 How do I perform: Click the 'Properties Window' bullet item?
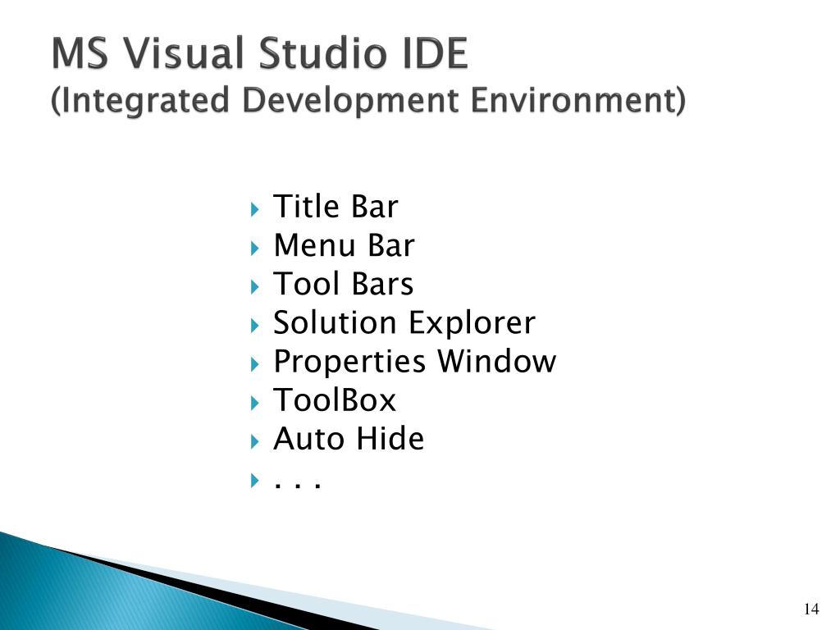(414, 362)
